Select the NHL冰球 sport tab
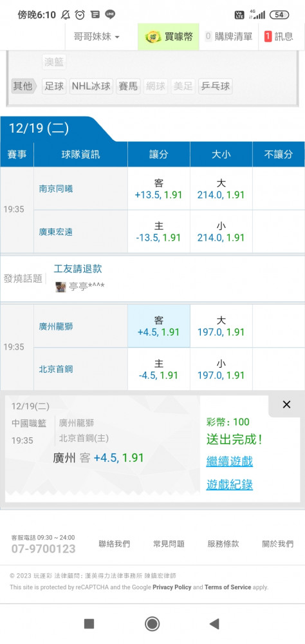Screen dimensions: 305x644 [91, 86]
